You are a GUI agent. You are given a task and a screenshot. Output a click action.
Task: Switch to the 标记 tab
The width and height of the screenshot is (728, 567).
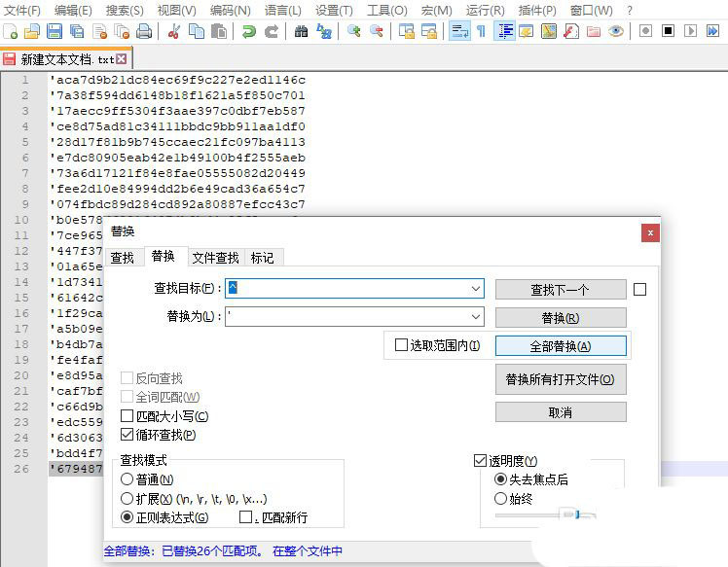[x=263, y=258]
